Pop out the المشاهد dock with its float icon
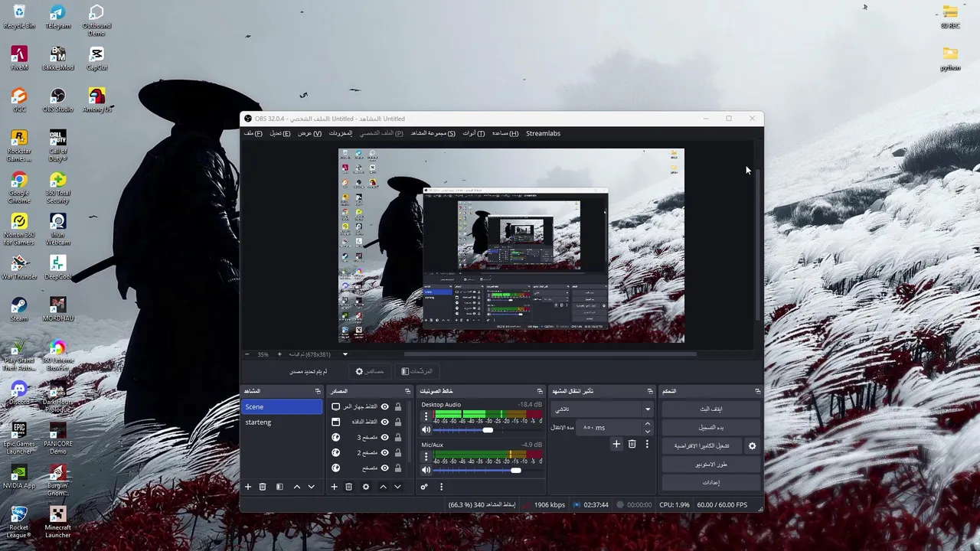Screen dimensions: 980x551 point(318,391)
